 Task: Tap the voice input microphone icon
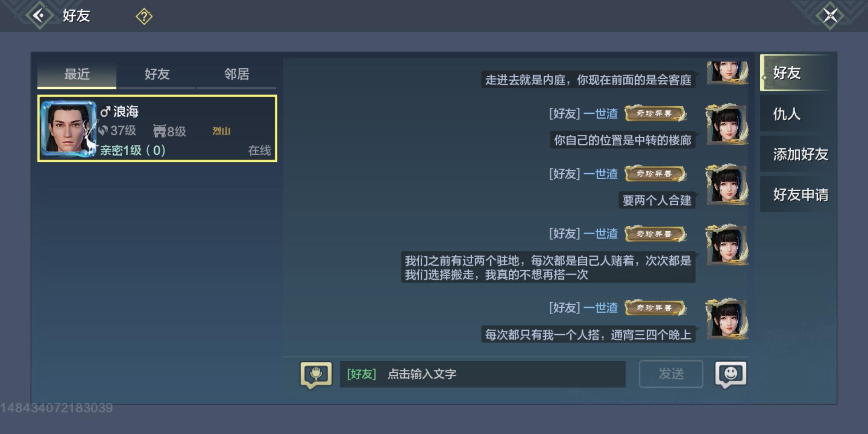tap(316, 375)
